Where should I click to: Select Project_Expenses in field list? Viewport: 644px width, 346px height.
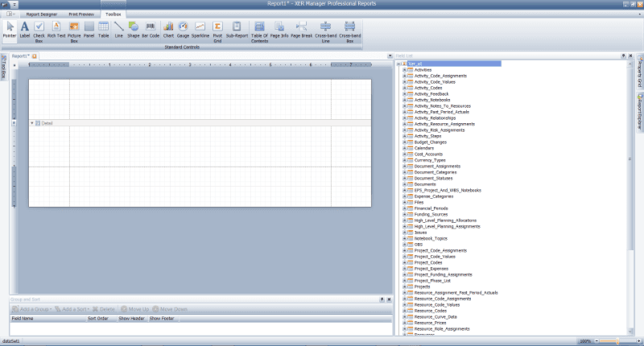point(431,269)
